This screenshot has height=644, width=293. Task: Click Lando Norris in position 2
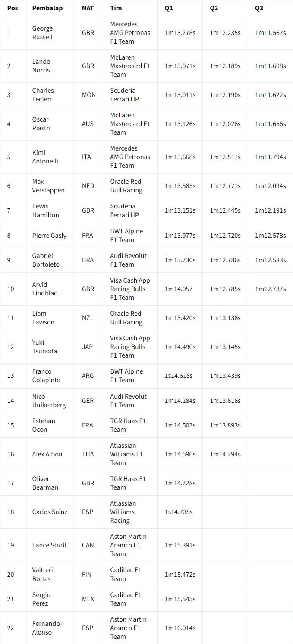41,66
